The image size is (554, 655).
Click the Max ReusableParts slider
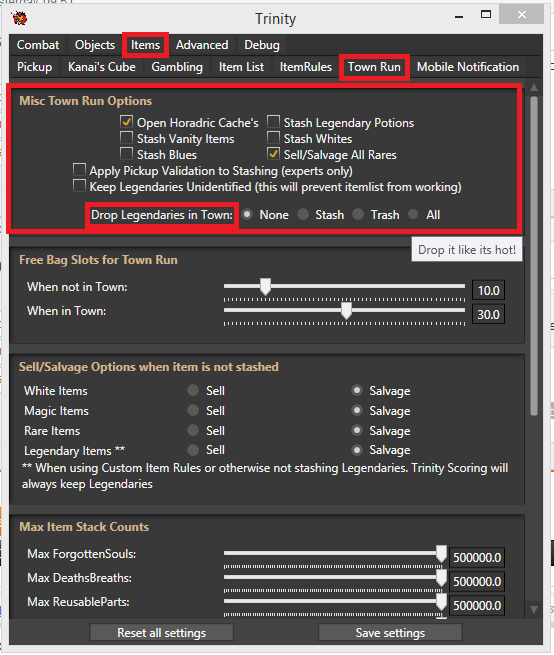tap(335, 603)
